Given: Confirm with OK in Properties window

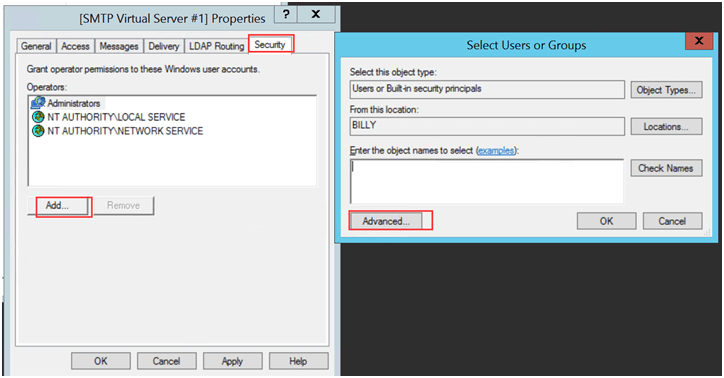Looking at the screenshot, I should (101, 361).
